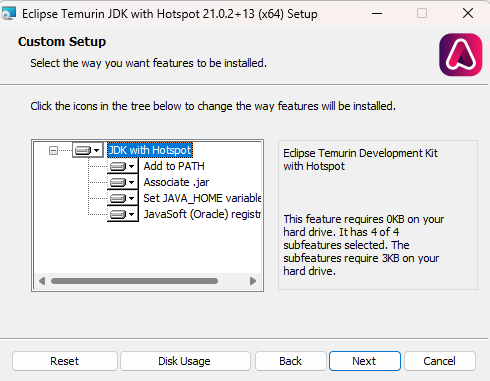Select the Add to PATH tree item

(174, 166)
